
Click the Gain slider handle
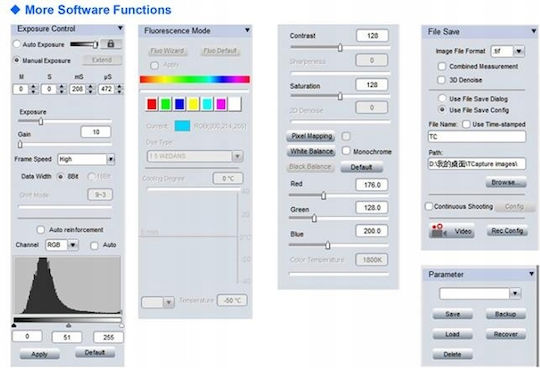(x=20, y=145)
